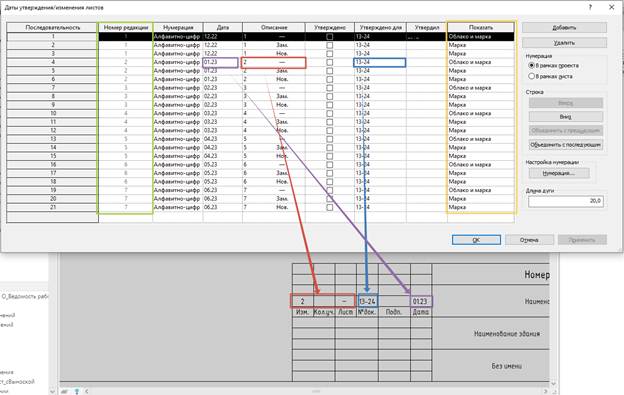This screenshot has height=395, width=624.
Task: Toggle the Утверждено checkbox in sequence row 2
Action: click(330, 45)
